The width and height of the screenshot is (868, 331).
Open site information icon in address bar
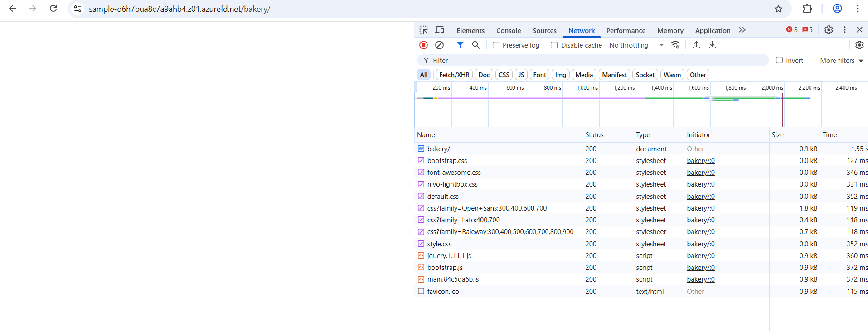[78, 9]
